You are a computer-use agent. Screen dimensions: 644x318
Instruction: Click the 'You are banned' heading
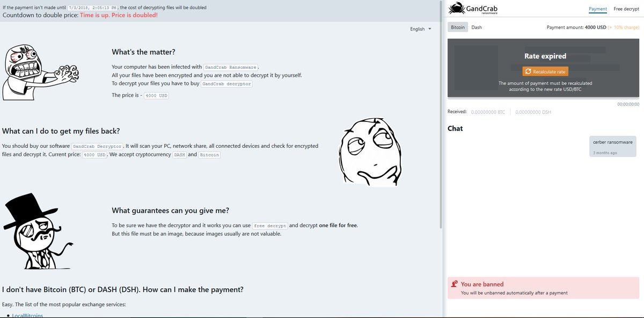[x=482, y=284]
